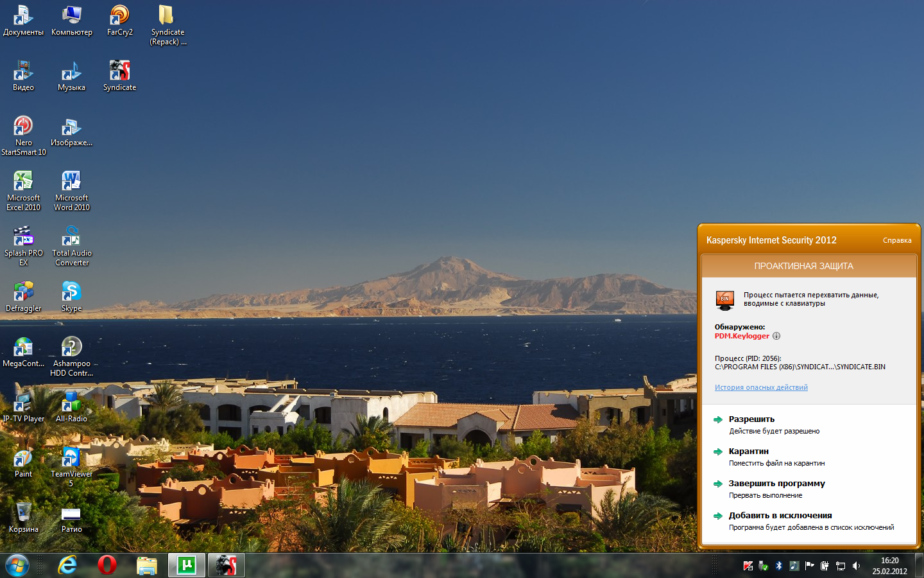Open the Компьютер desktop icon
Image resolution: width=924 pixels, height=578 pixels.
[71, 21]
